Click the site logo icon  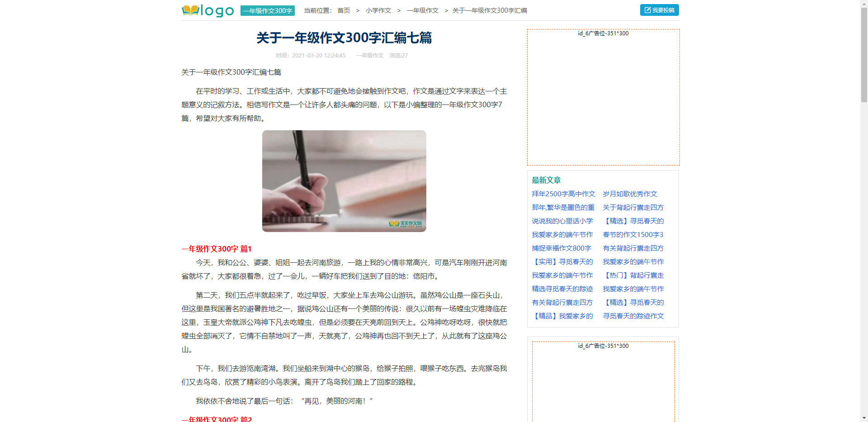click(x=208, y=10)
